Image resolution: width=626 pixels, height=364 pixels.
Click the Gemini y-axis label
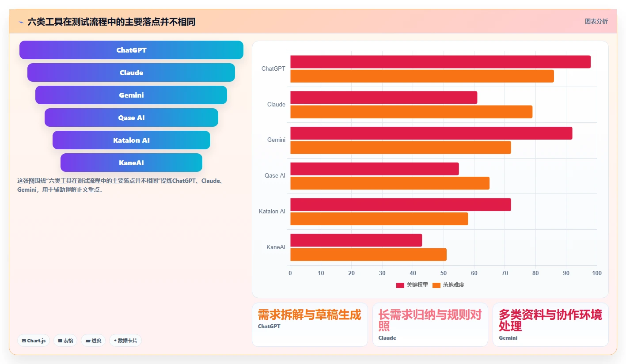(276, 140)
